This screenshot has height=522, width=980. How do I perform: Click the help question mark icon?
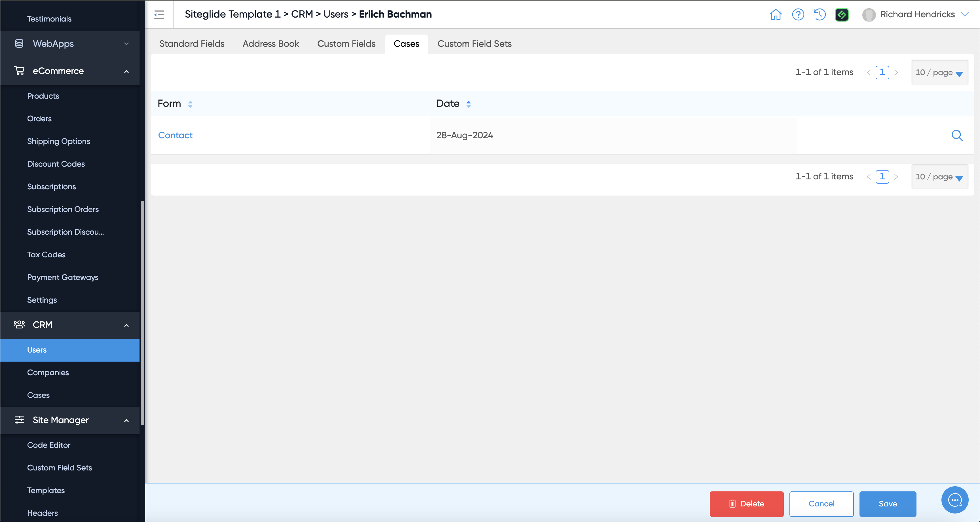click(798, 14)
